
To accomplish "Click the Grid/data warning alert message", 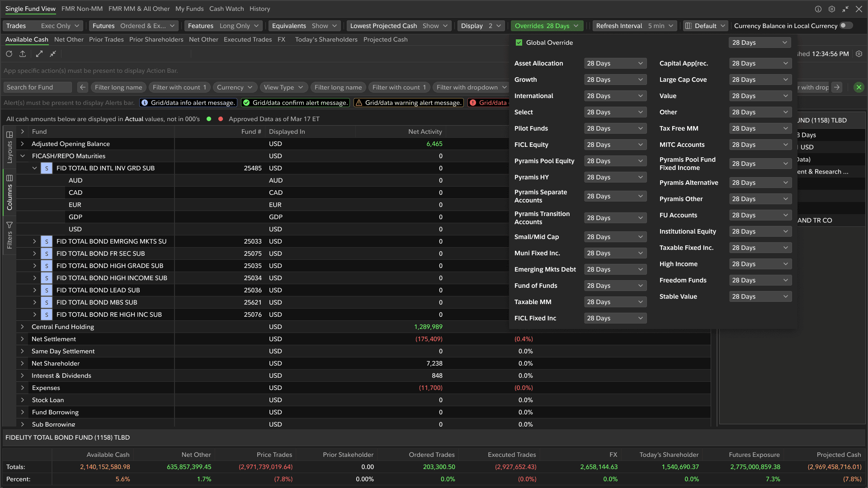I will pyautogui.click(x=409, y=103).
